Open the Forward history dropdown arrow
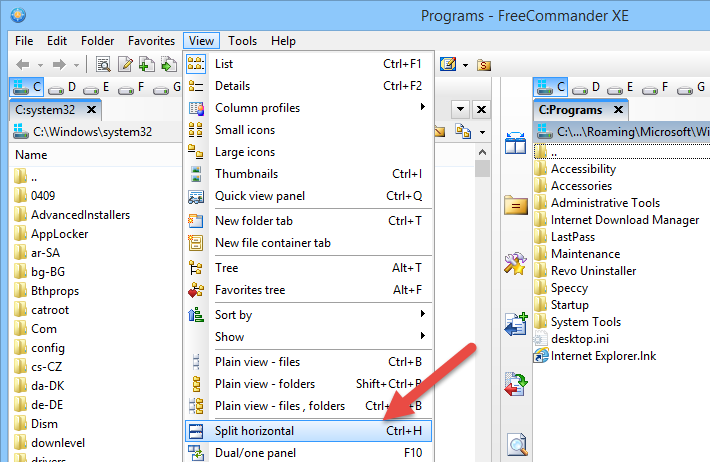 click(77, 66)
